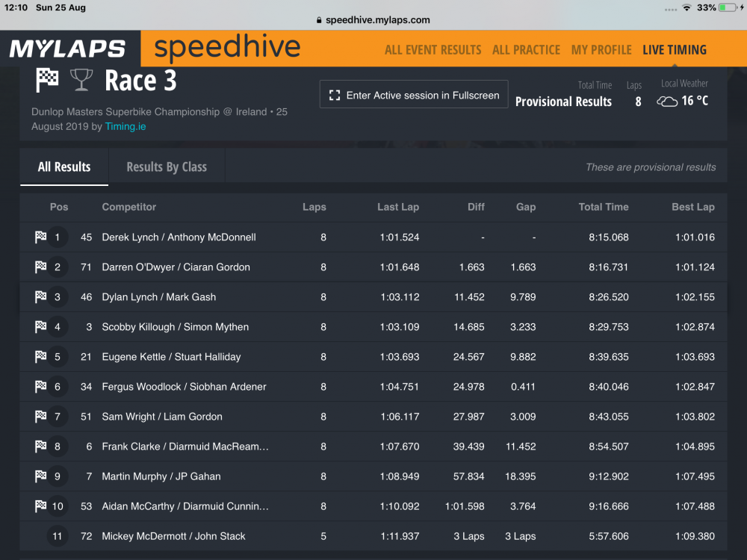
Task: Click the finish flag icon for Scobby Killough
Action: pos(41,327)
